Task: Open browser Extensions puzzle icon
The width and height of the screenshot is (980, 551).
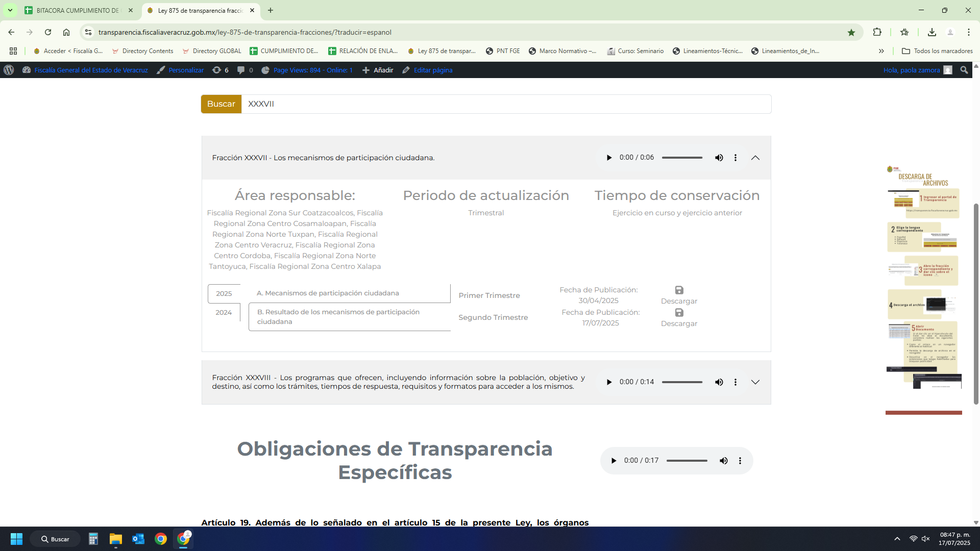Action: [x=877, y=32]
